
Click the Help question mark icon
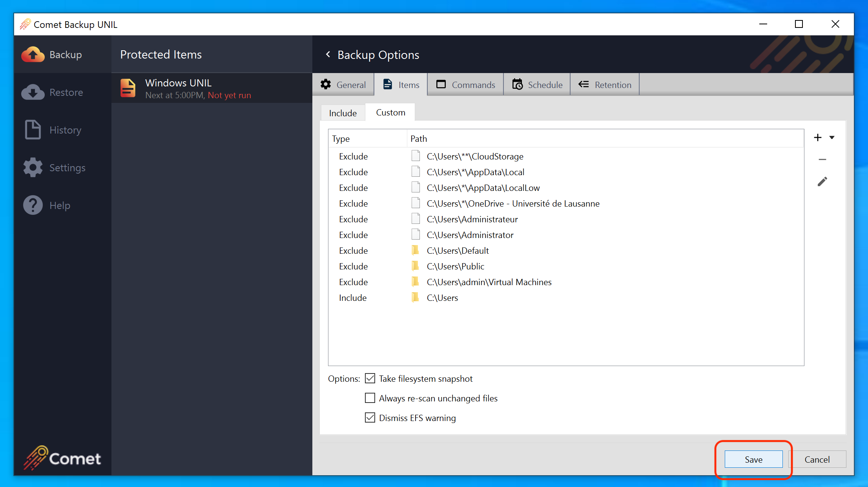pyautogui.click(x=33, y=205)
